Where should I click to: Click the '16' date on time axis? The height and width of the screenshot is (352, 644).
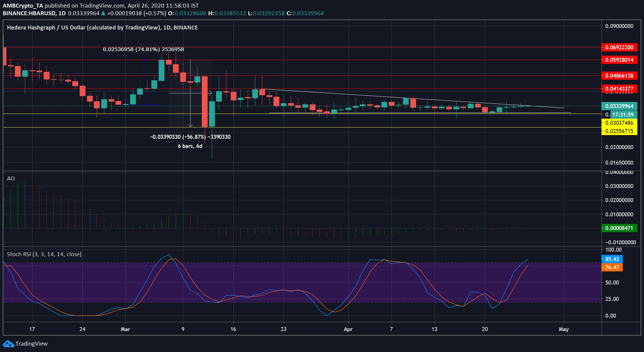coord(233,329)
